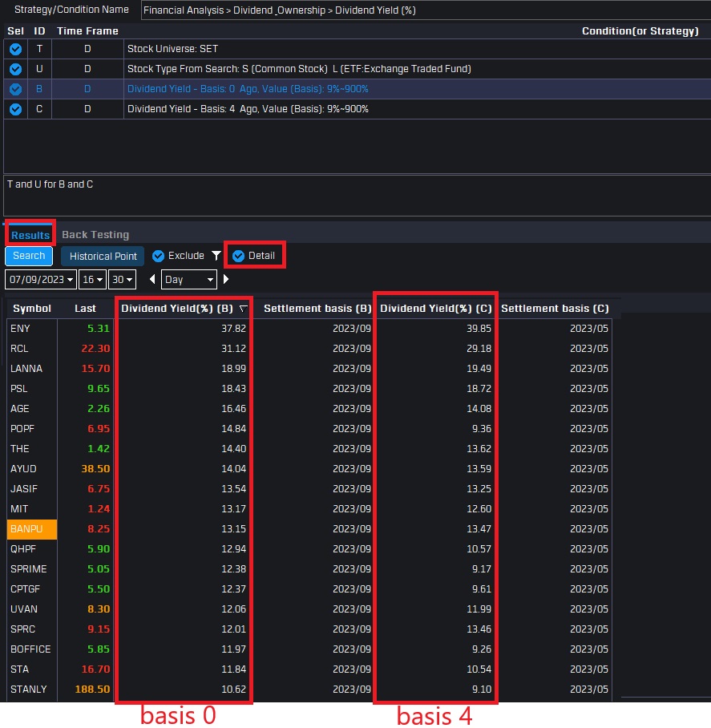Deselect condition B Dividend Yield row

15,89
